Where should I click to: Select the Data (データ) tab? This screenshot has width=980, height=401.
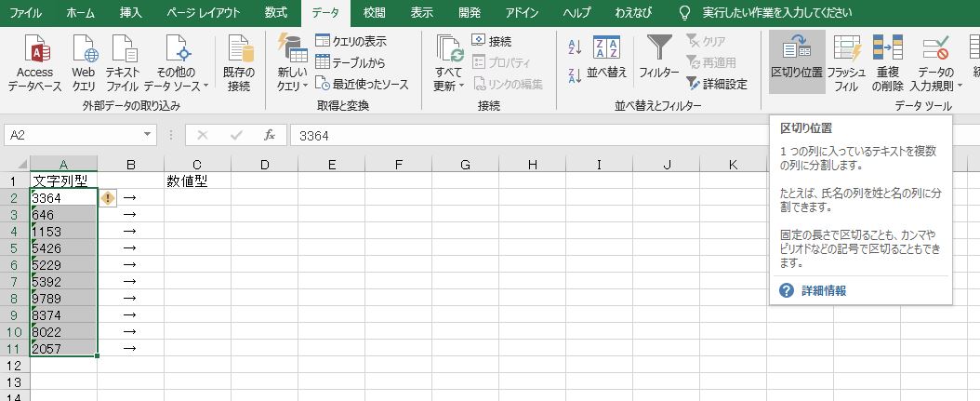[325, 12]
